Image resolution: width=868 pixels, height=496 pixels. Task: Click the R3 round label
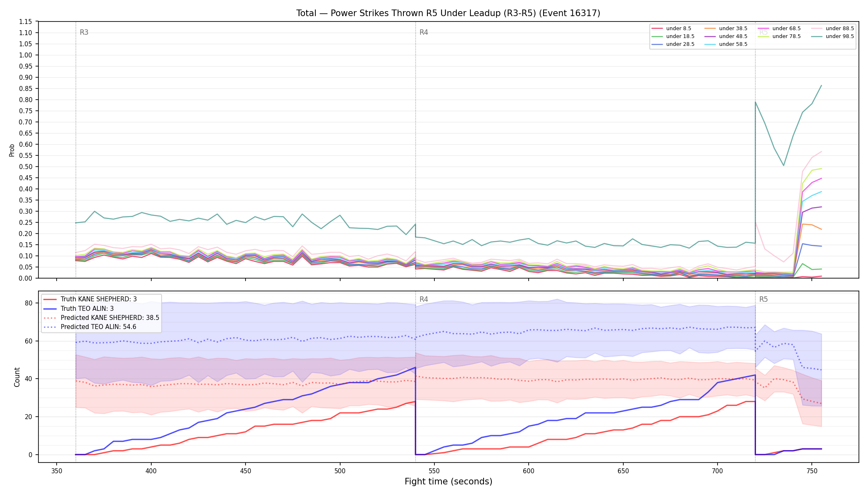(x=84, y=32)
